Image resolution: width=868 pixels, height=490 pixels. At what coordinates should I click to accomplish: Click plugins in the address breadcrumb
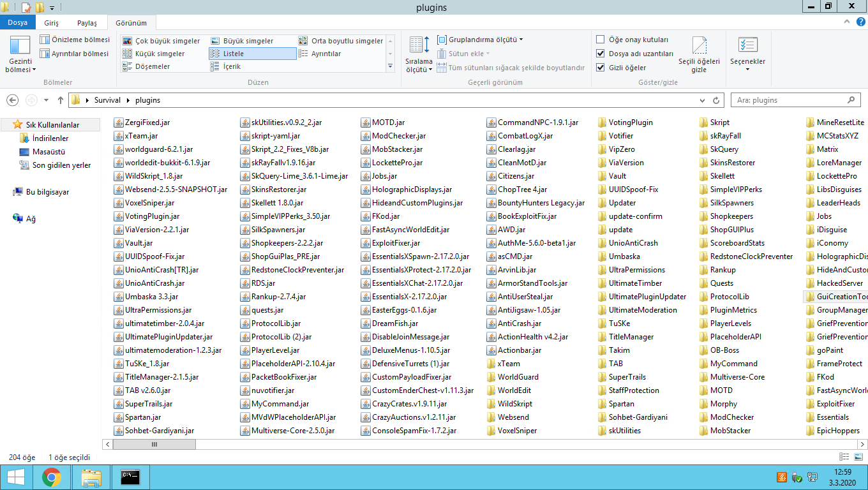click(x=147, y=100)
